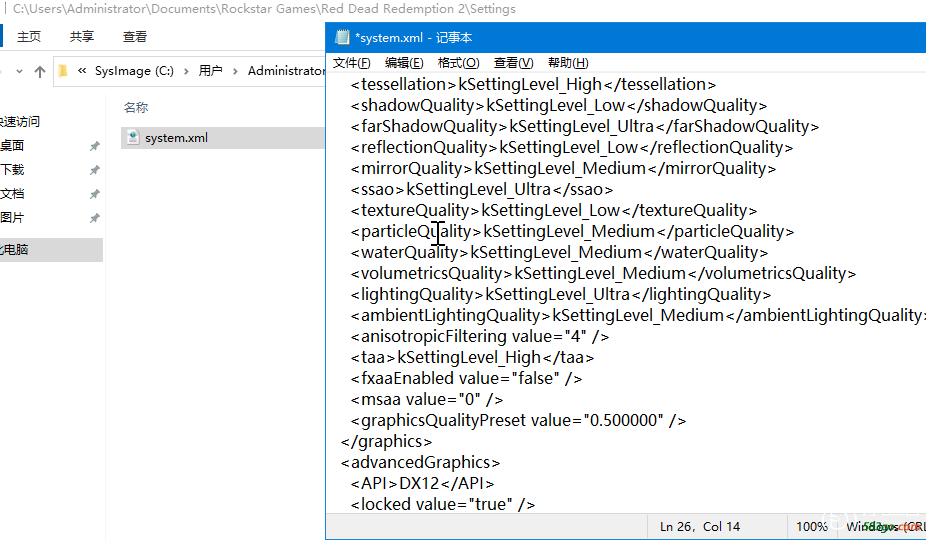
Task: Sort files by the 名称 column header
Action: point(136,107)
